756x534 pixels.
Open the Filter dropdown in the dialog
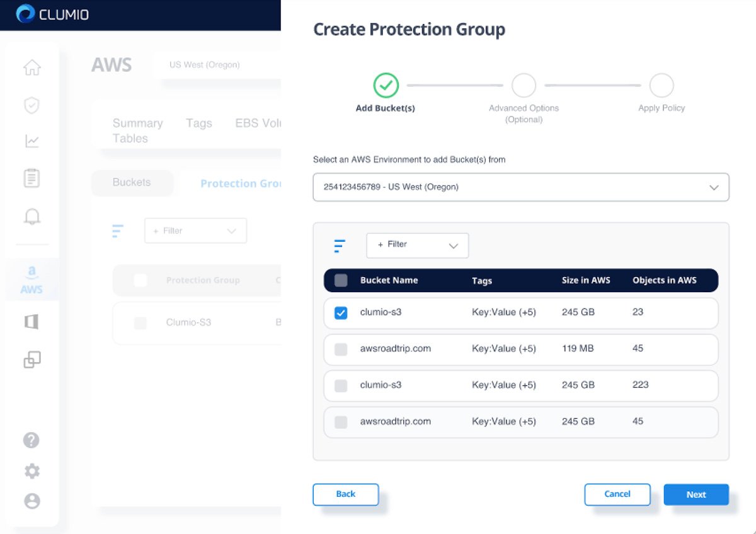(417, 246)
